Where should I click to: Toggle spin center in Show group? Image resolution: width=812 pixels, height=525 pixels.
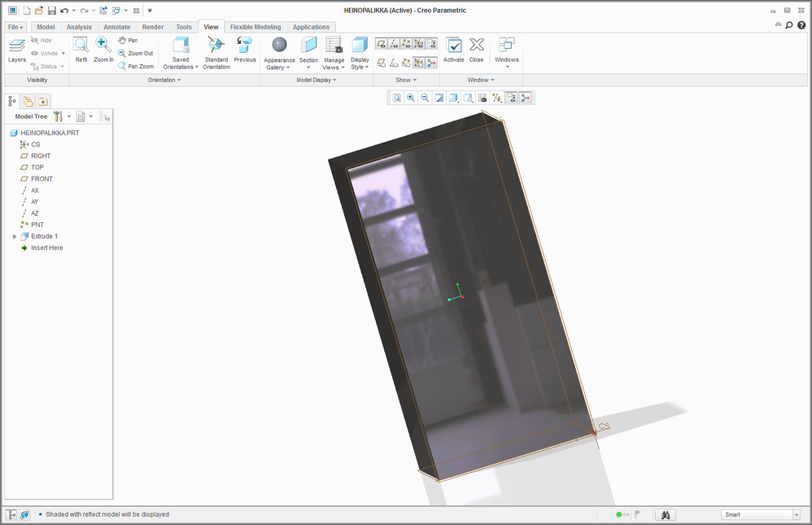click(431, 63)
